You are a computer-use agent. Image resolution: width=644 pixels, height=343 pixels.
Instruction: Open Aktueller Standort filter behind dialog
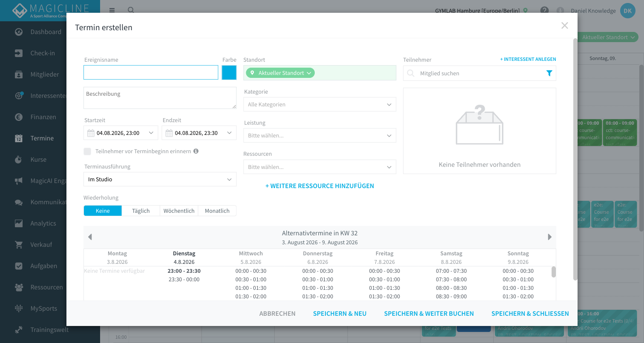tap(608, 37)
